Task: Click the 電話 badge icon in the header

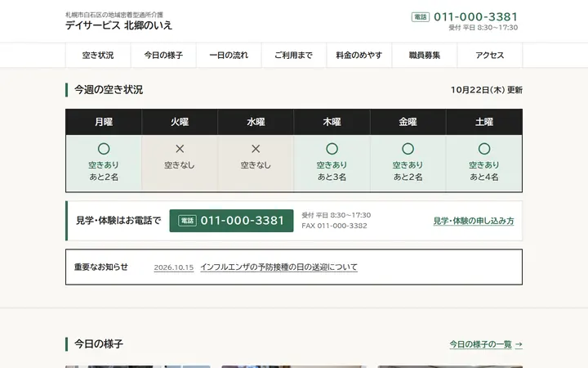Action: click(x=421, y=17)
